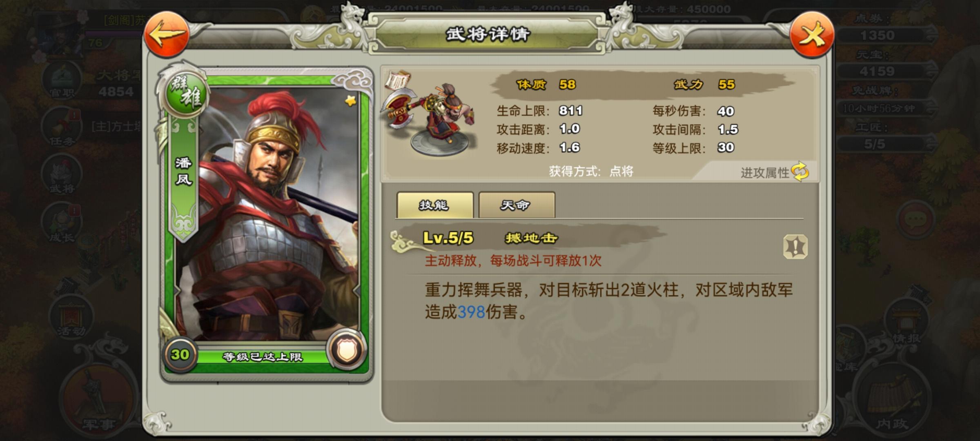The width and height of the screenshot is (980, 441).
Task: Tap the level 30 badge
Action: [180, 354]
